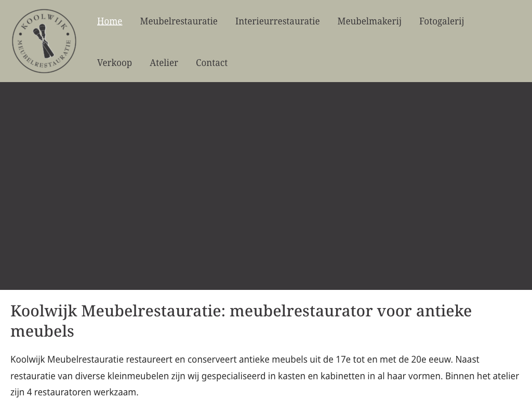Screen dimensions: 532x399
Task: Click the Koolwijk Meubelrestauratie round logo
Action: pyautogui.click(x=44, y=41)
